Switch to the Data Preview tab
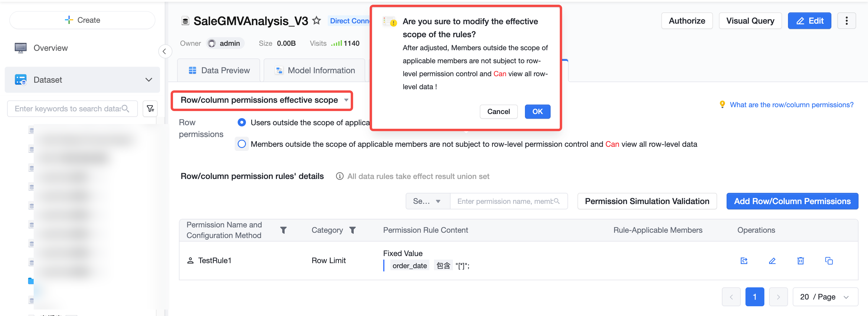Screen dimensions: 868x316 pyautogui.click(x=219, y=70)
